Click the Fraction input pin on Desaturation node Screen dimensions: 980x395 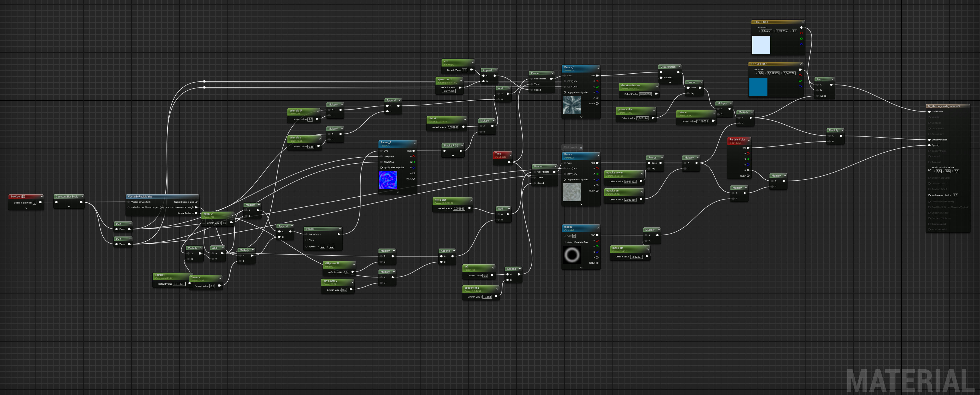661,78
